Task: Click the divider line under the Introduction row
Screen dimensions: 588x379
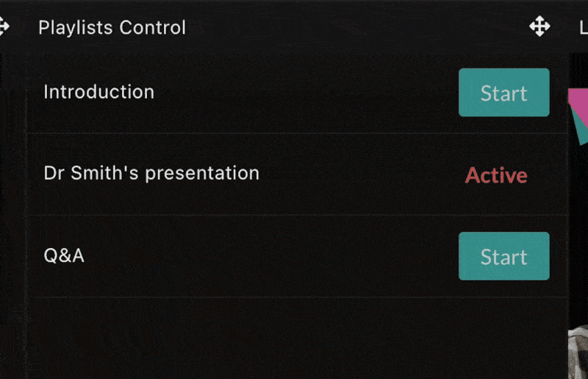Action: click(298, 133)
